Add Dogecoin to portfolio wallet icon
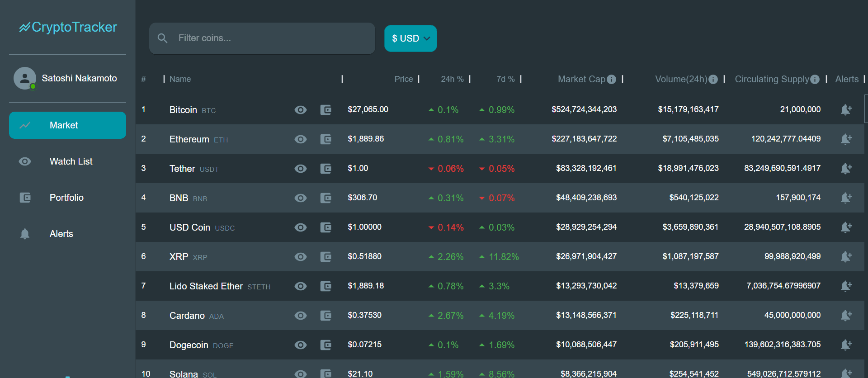868x378 pixels. tap(325, 345)
